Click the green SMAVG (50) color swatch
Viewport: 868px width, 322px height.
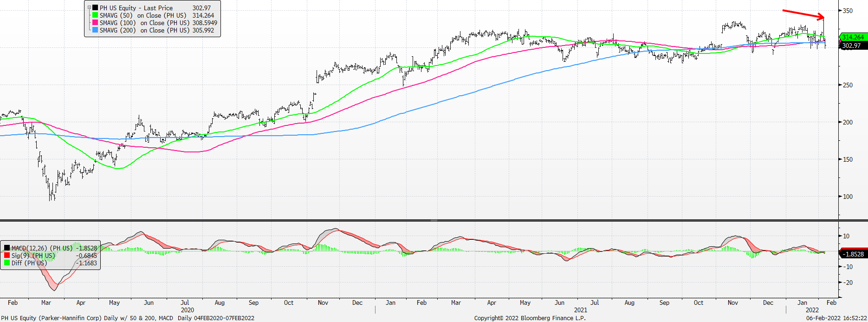(x=95, y=15)
